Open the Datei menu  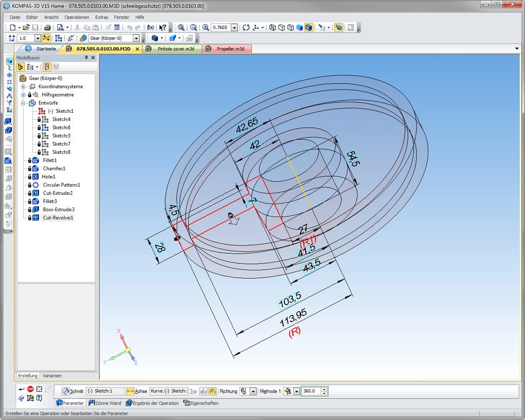[x=15, y=17]
